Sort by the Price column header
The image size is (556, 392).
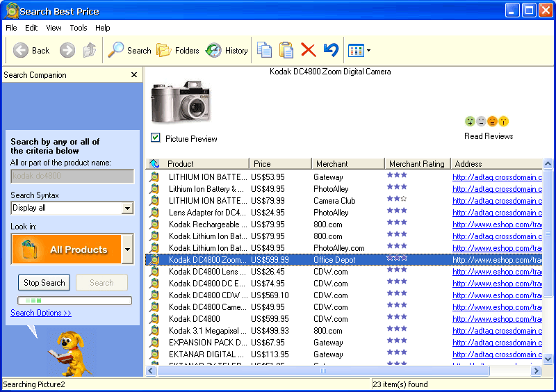coord(281,163)
